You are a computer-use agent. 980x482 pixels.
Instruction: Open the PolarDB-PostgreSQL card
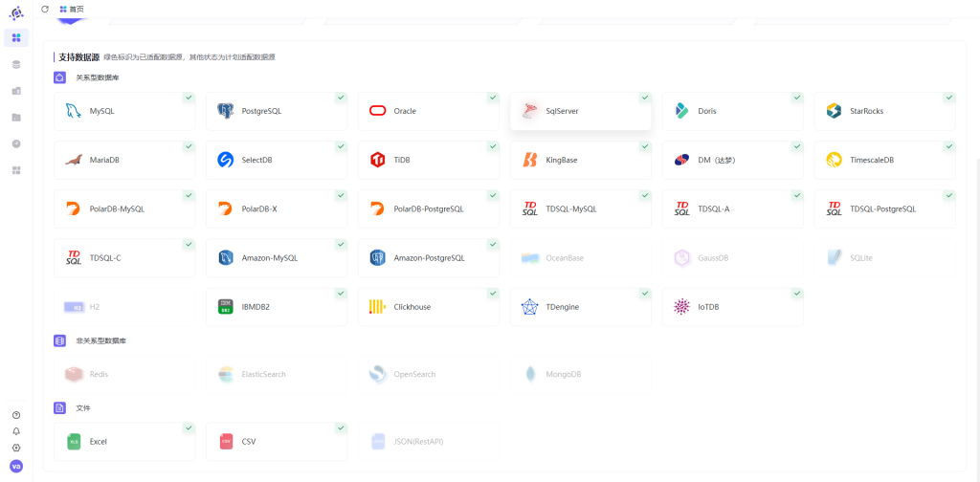[428, 209]
